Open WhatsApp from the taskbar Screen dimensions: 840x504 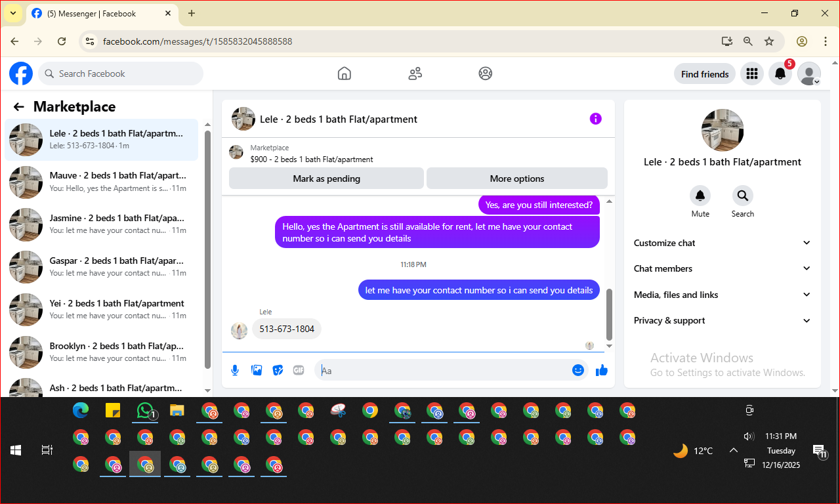pos(145,411)
